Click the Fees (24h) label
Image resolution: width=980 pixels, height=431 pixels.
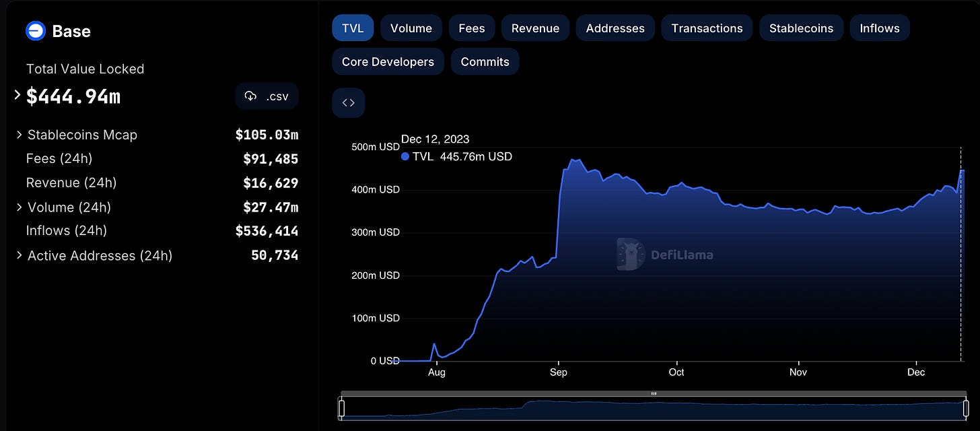[x=59, y=159]
